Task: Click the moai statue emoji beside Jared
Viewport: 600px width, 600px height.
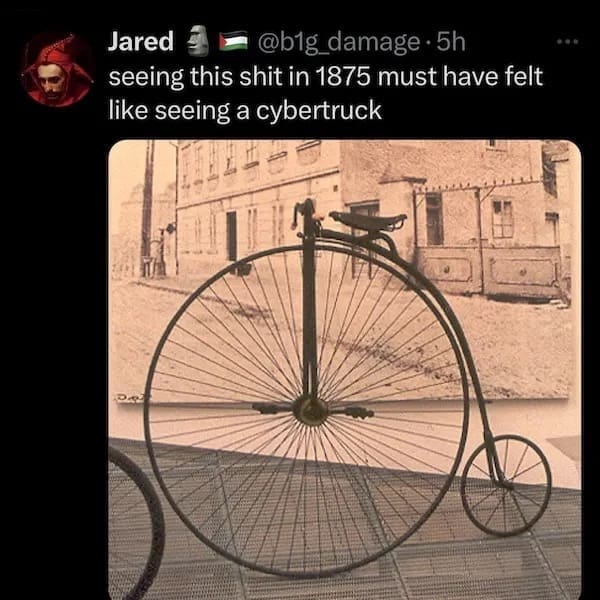Action: pos(198,41)
